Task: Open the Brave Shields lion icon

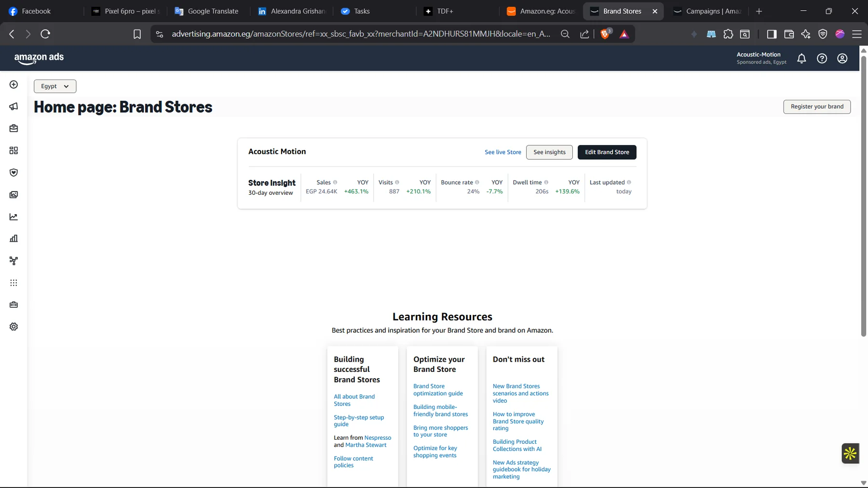Action: pos(605,34)
